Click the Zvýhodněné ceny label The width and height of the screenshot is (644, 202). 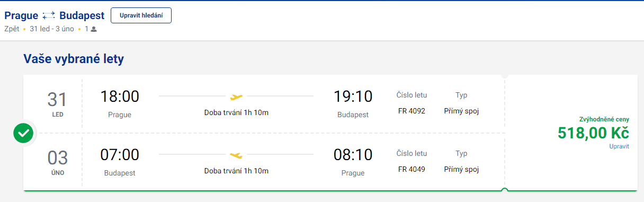604,119
